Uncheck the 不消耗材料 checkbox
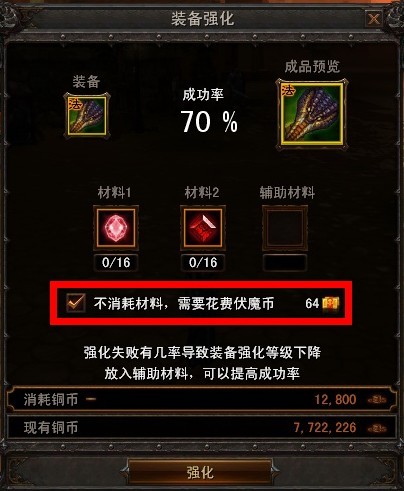The width and height of the screenshot is (404, 491). [76, 303]
